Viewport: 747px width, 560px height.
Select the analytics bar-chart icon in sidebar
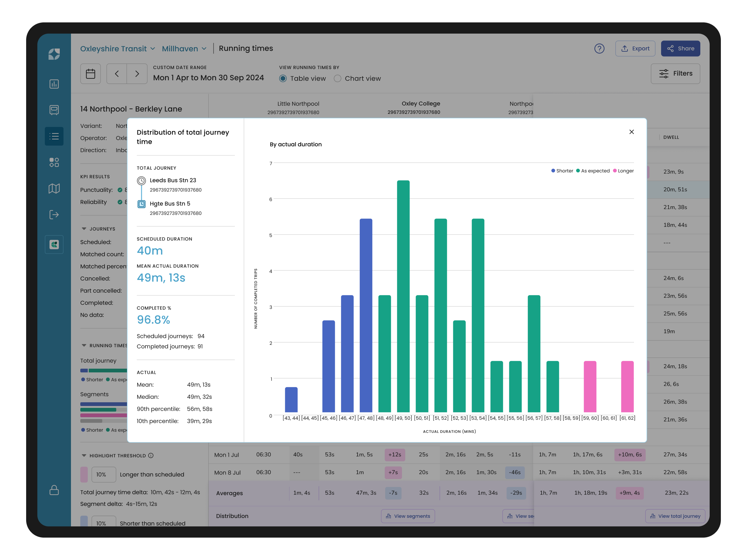[54, 84]
